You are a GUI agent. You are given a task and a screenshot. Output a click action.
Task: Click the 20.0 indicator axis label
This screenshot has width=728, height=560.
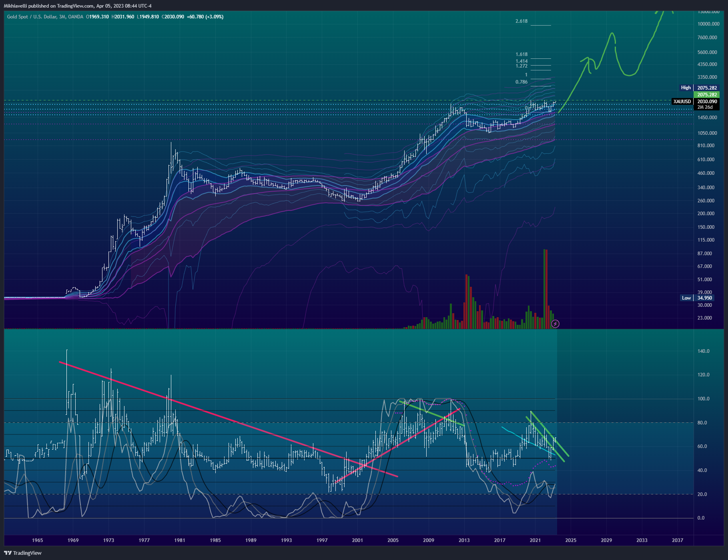coord(702,494)
